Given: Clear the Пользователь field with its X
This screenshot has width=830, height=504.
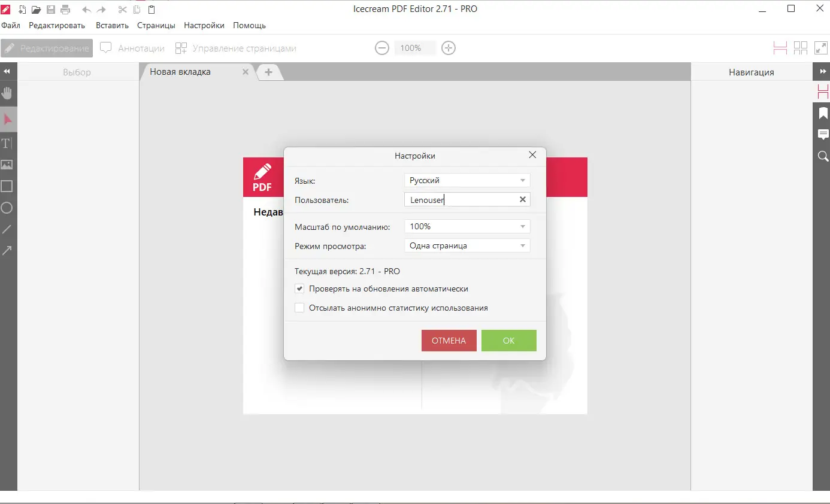Looking at the screenshot, I should point(523,200).
